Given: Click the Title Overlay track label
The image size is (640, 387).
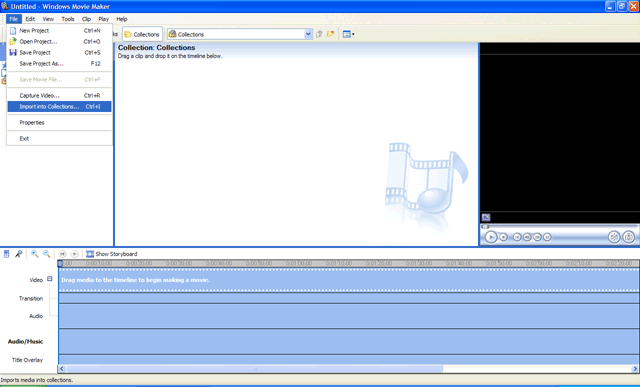Looking at the screenshot, I should point(27,360).
